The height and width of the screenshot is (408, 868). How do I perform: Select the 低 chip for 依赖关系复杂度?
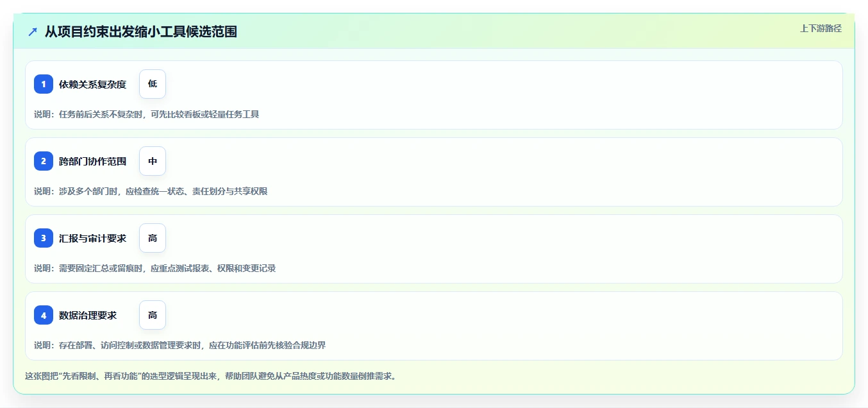pos(153,84)
